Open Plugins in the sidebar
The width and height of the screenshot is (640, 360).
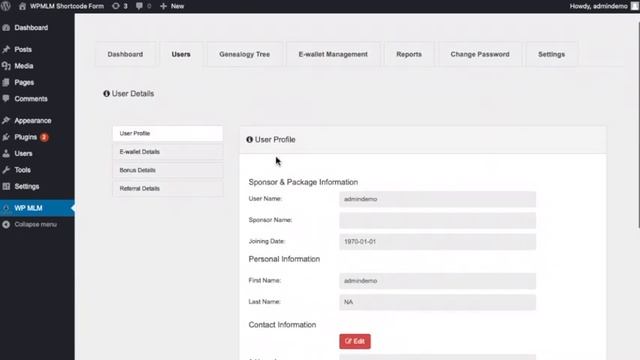click(26, 137)
